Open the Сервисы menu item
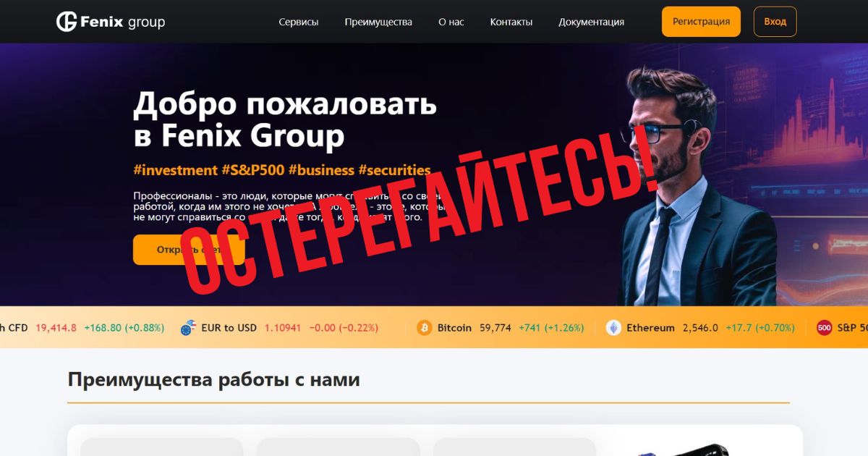The height and width of the screenshot is (456, 868). [299, 22]
